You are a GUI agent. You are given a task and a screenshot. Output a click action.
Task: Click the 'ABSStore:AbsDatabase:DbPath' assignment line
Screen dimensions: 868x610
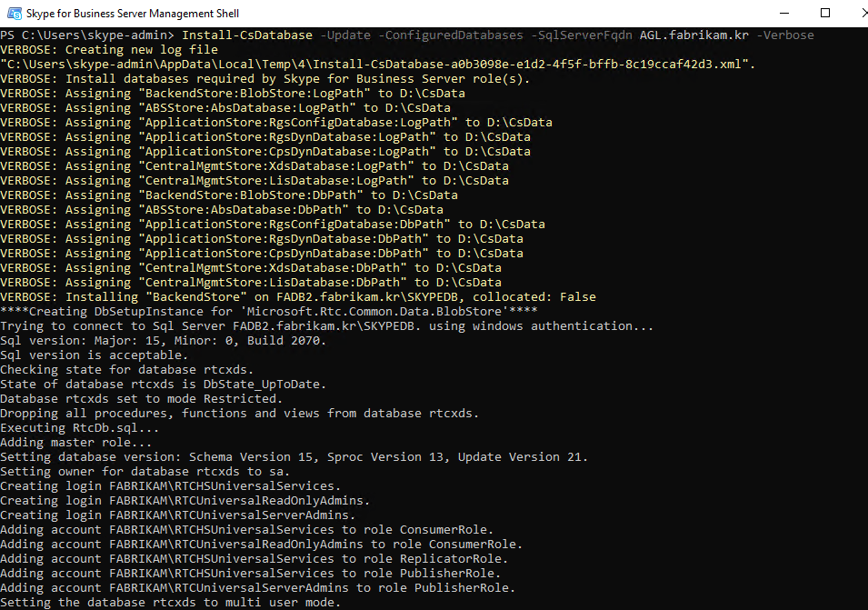[x=222, y=209]
